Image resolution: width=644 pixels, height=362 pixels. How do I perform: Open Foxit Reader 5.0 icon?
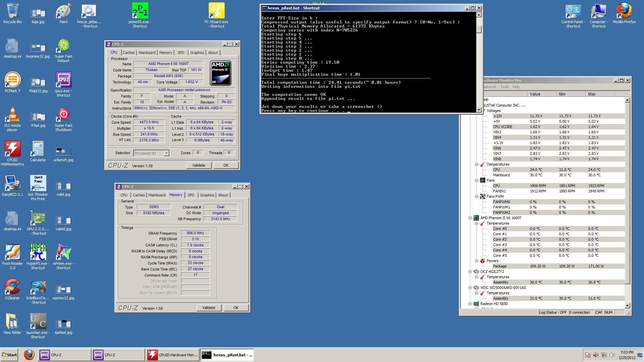point(12,257)
